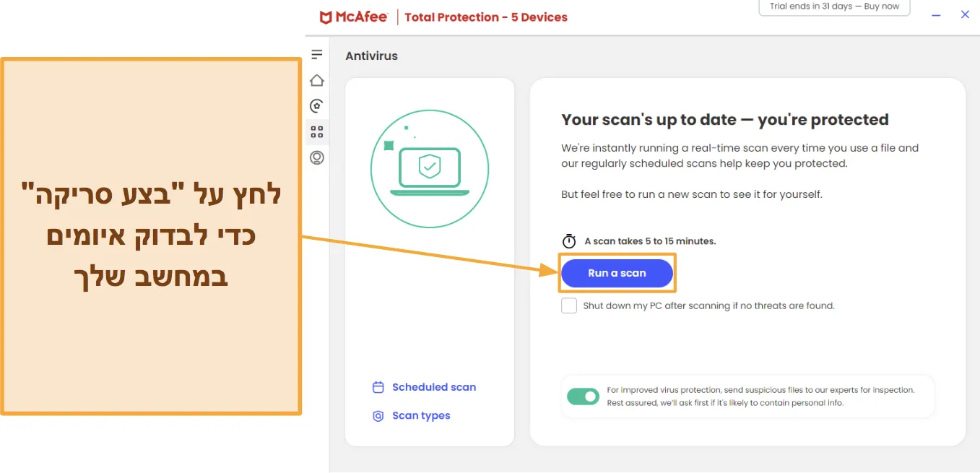
Task: Minimize the McAfee window
Action: (x=937, y=14)
